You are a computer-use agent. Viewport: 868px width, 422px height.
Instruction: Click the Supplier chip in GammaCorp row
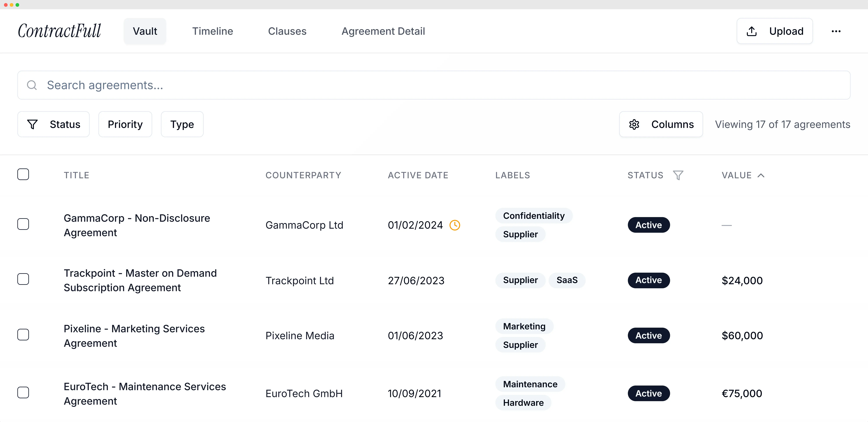coord(520,234)
